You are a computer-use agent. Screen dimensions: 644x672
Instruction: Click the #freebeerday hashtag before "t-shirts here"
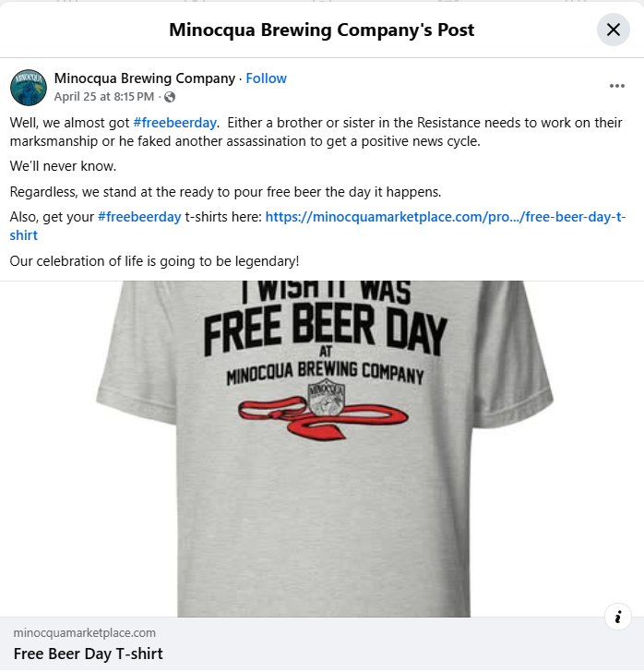(x=139, y=217)
